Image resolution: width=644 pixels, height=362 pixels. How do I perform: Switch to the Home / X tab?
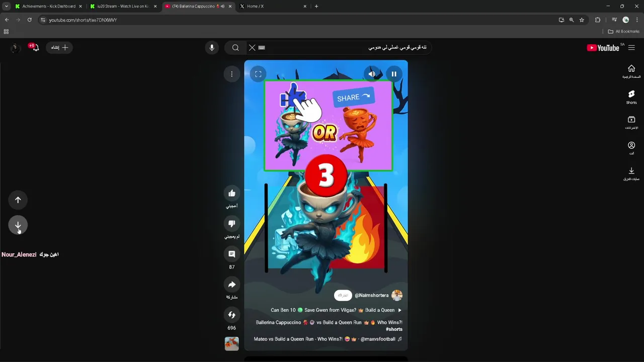[x=272, y=6]
